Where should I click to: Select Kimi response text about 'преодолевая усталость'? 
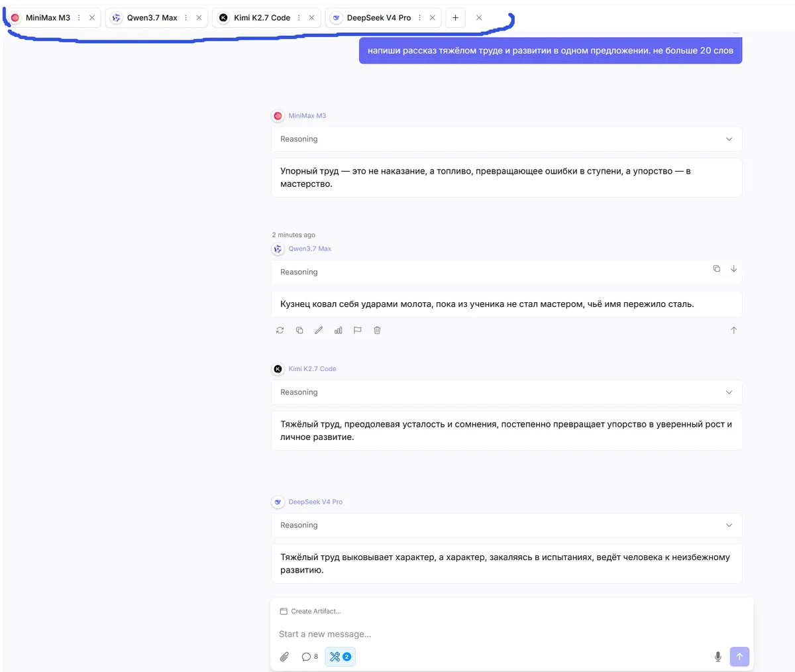[394, 424]
